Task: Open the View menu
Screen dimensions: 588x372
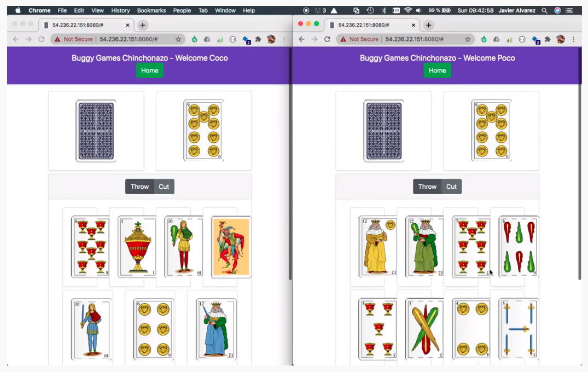Action: (97, 10)
